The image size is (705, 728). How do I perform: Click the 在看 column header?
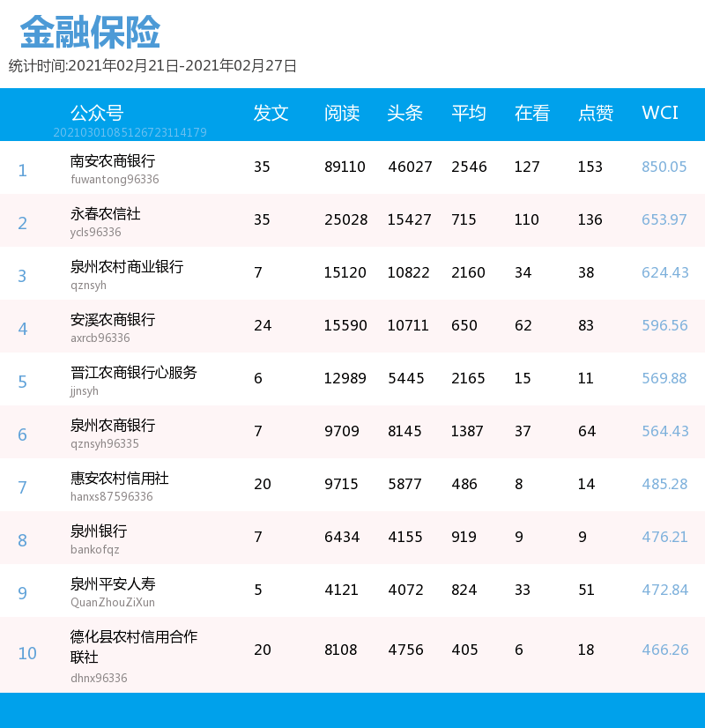click(531, 115)
